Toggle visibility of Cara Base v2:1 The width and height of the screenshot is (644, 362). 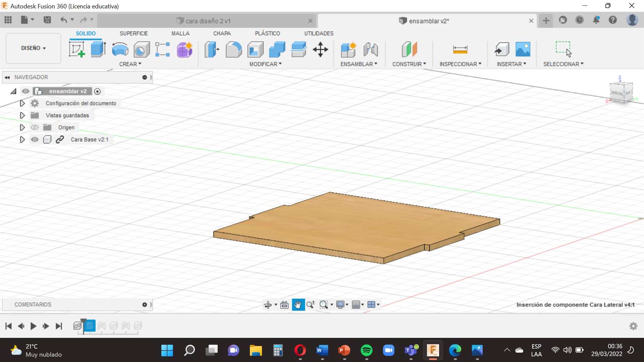tap(35, 139)
